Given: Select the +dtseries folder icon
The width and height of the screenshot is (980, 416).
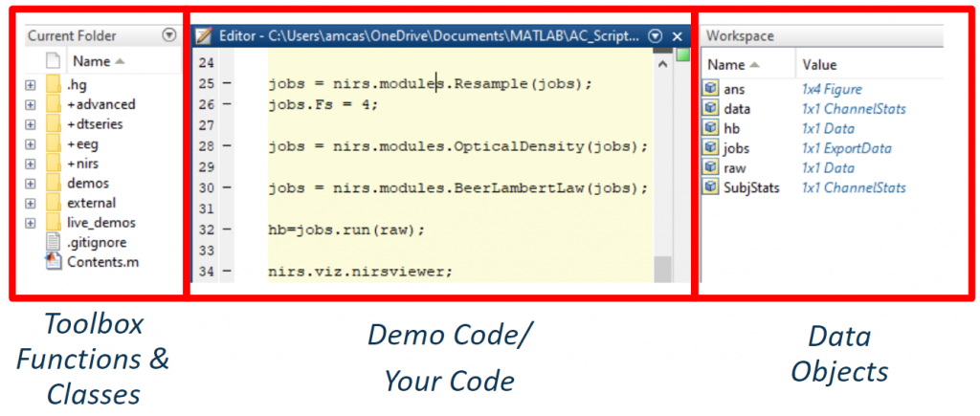Looking at the screenshot, I should pyautogui.click(x=54, y=124).
